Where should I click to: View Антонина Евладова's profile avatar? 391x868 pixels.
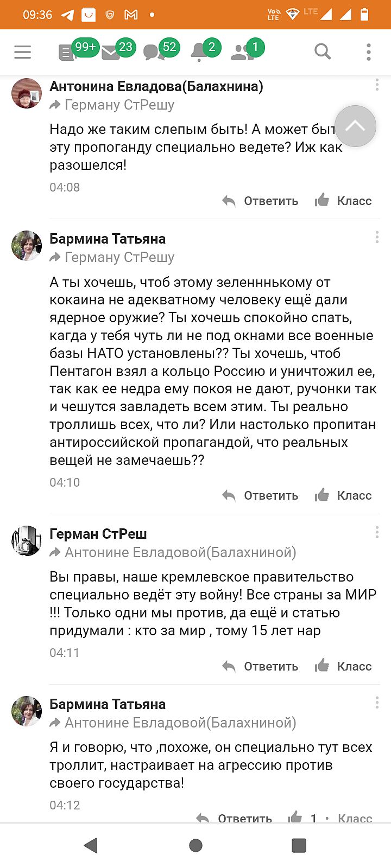[x=27, y=93]
